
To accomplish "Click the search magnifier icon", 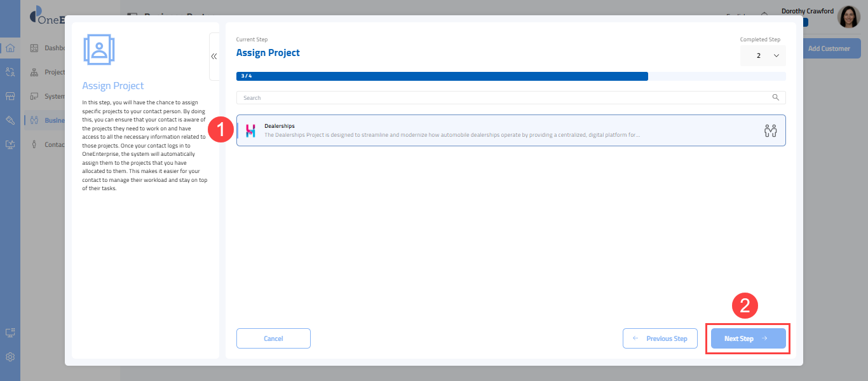I will click(775, 98).
